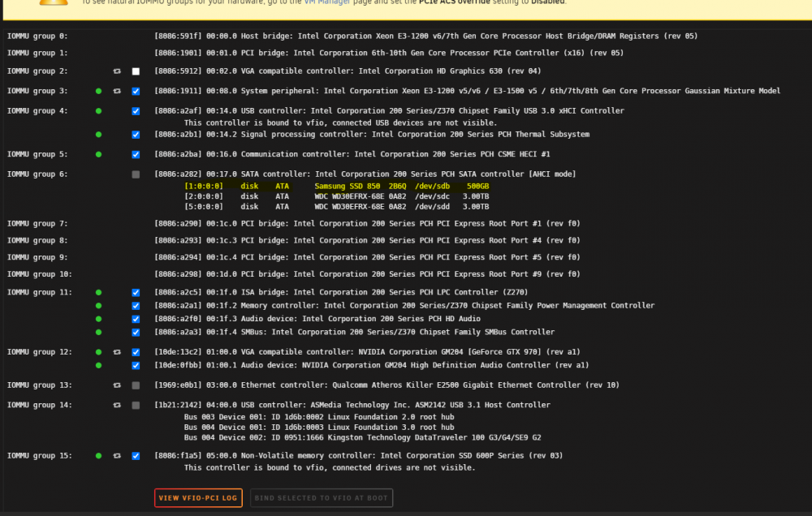Click reset icon beside Intel SSD 600P controller
The width and height of the screenshot is (812, 516).
(117, 456)
